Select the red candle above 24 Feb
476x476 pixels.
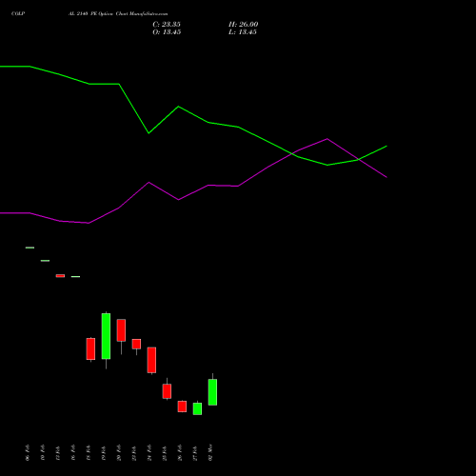tap(151, 360)
